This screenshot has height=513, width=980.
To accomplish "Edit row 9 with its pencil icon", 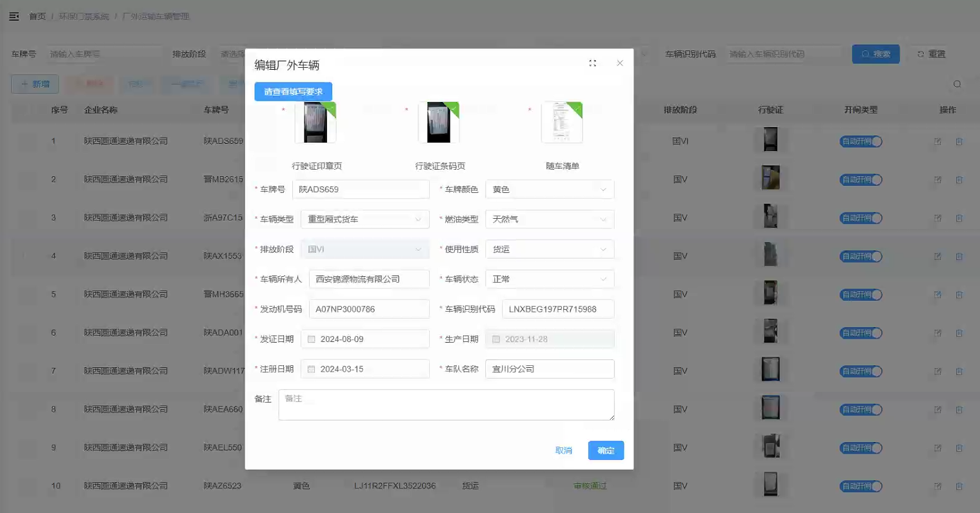I will [938, 448].
